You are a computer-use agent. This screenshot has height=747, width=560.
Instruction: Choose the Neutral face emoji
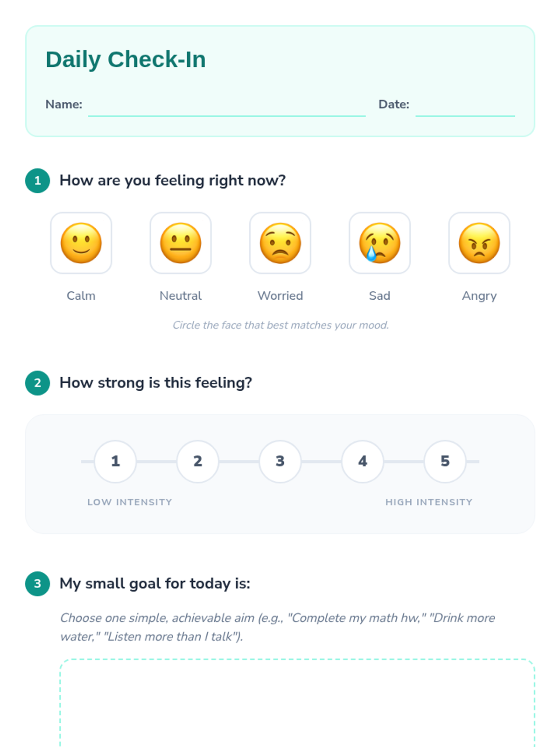click(181, 243)
